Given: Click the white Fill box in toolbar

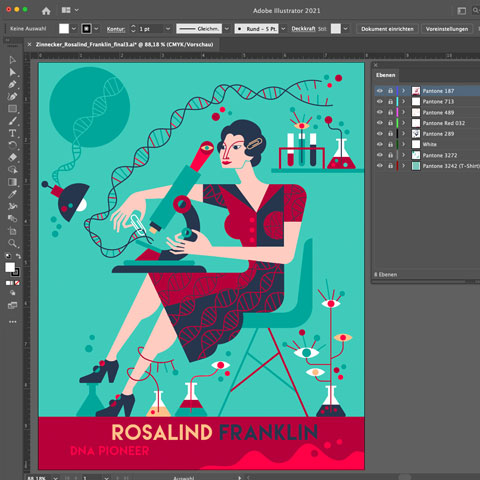Looking at the screenshot, I should pos(10,267).
